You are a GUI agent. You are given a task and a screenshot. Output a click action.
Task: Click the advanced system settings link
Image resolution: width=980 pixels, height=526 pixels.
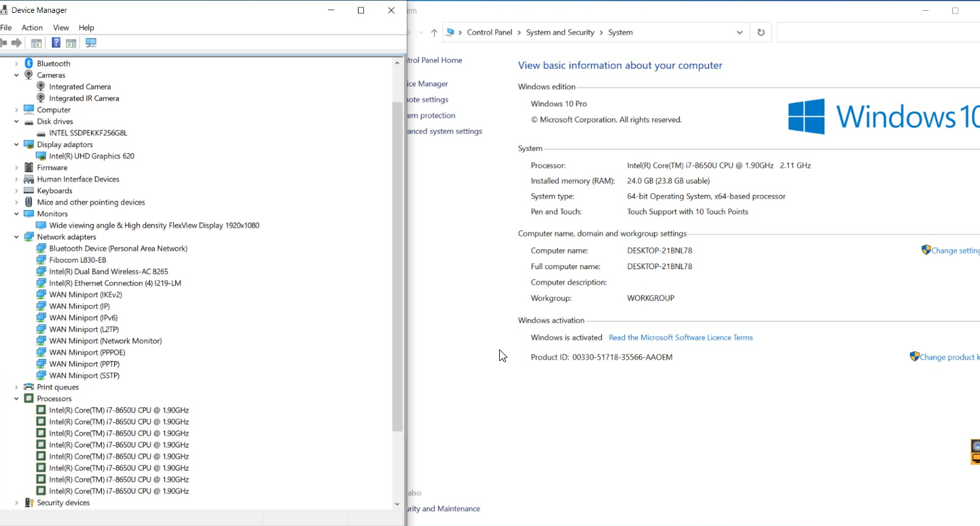(445, 131)
